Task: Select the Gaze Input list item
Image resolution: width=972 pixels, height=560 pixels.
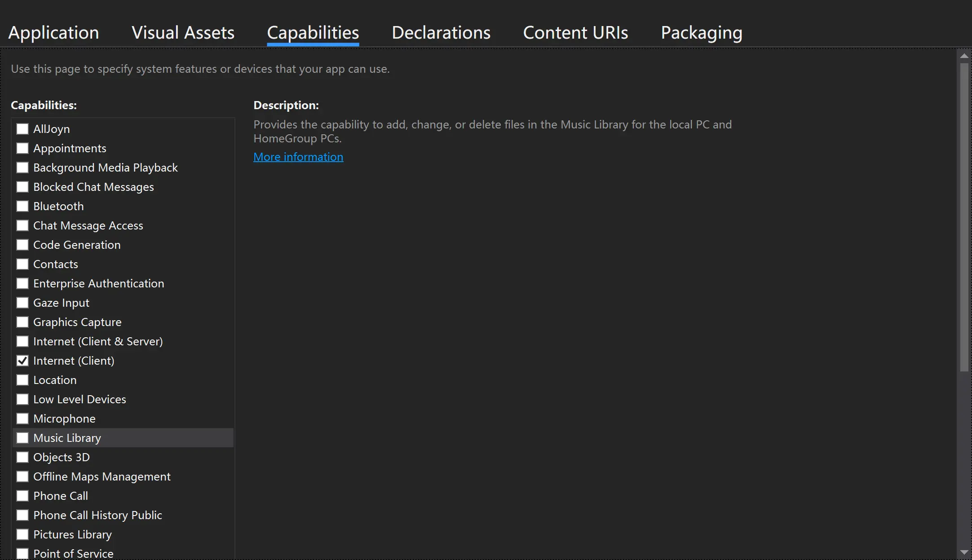Action: pyautogui.click(x=61, y=303)
